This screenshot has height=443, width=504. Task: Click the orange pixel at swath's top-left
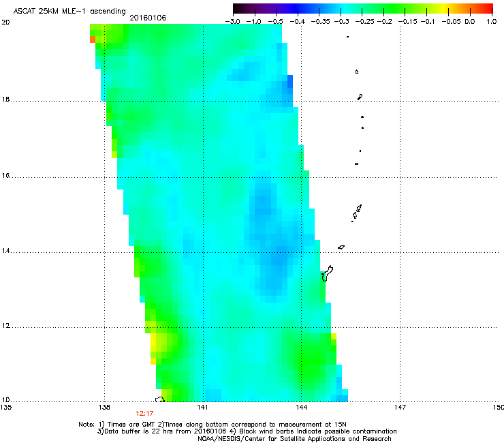(93, 40)
